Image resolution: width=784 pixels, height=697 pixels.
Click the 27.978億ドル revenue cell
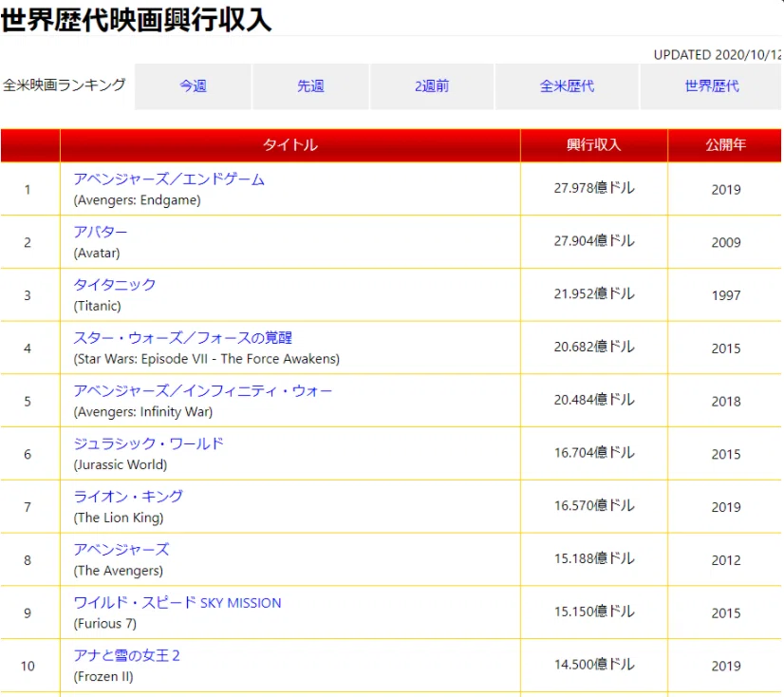(594, 188)
